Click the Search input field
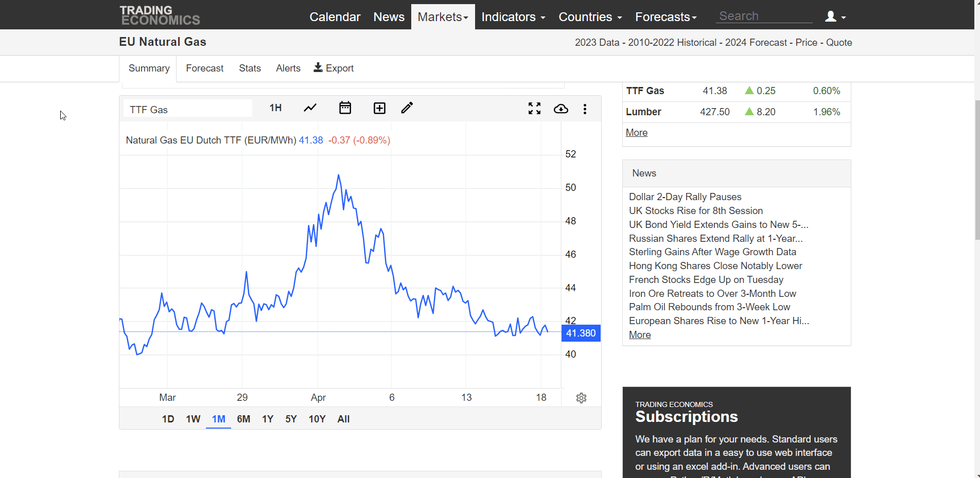This screenshot has height=478, width=980. [x=764, y=16]
